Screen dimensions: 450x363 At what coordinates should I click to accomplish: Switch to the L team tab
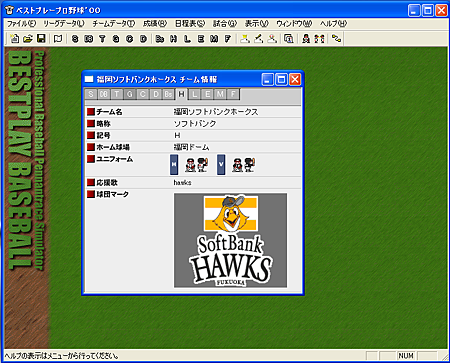point(194,94)
